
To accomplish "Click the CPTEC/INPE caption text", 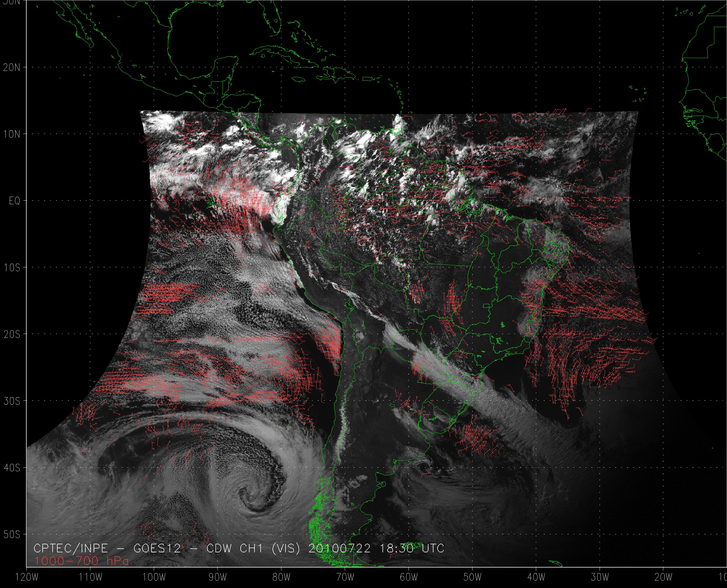I will tap(71, 548).
